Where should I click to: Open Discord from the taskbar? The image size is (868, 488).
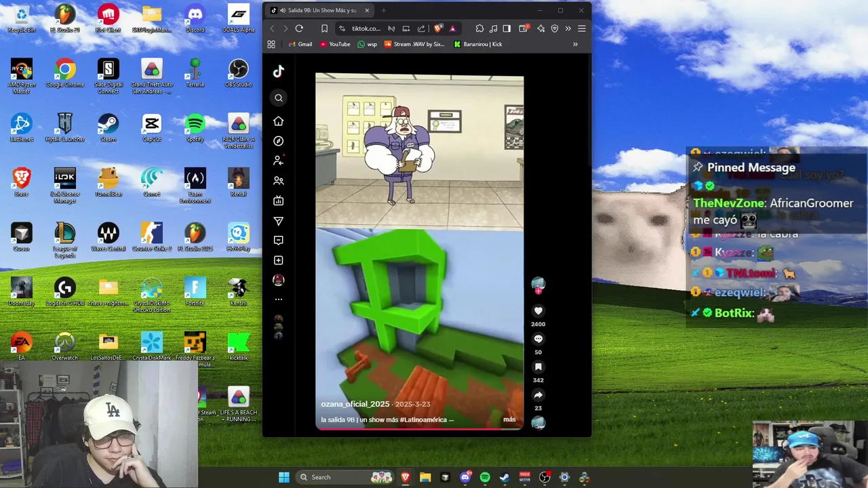click(465, 477)
